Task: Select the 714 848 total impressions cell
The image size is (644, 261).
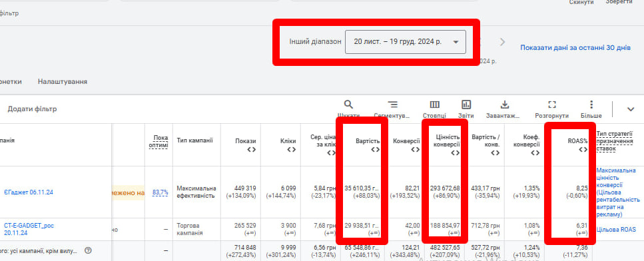Action: point(244,248)
